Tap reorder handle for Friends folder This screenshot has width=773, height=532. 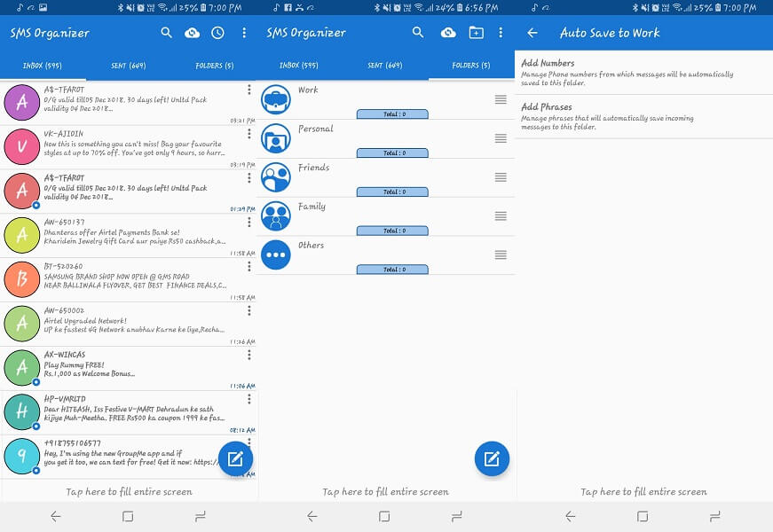point(501,177)
